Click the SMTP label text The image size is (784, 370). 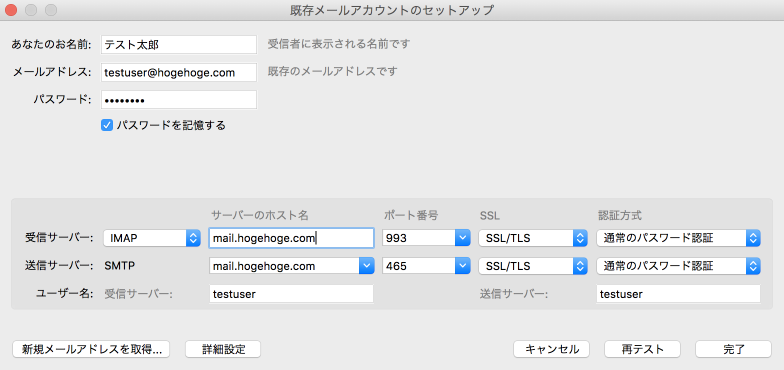(x=120, y=266)
